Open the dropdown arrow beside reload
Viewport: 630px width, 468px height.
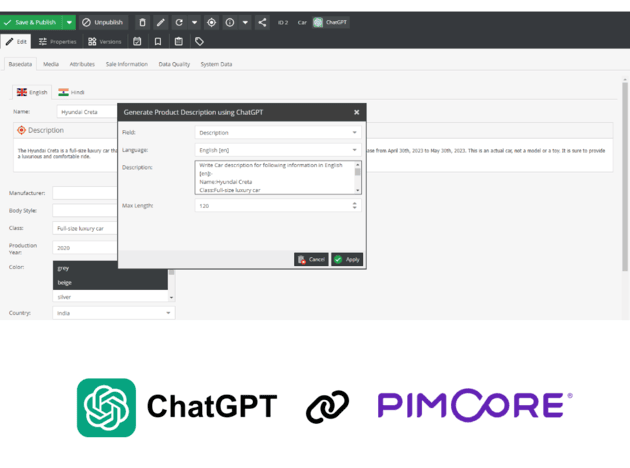[x=194, y=22]
